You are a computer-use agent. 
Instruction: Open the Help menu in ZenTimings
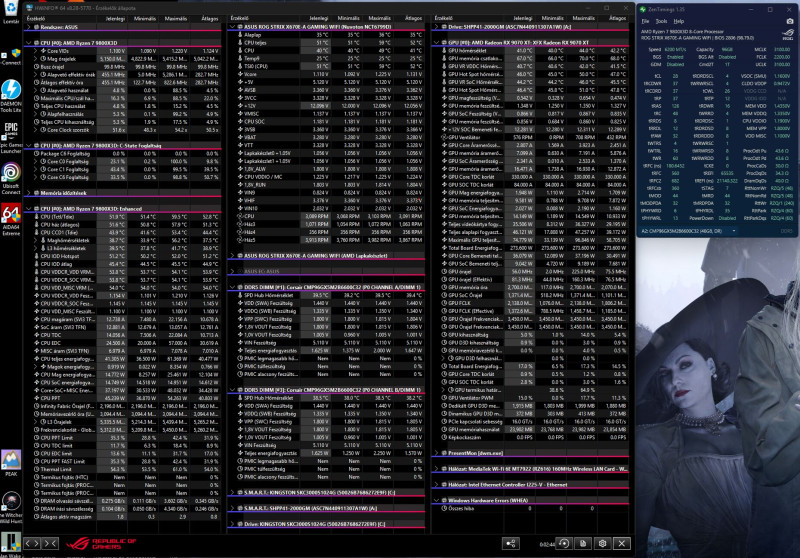point(679,21)
